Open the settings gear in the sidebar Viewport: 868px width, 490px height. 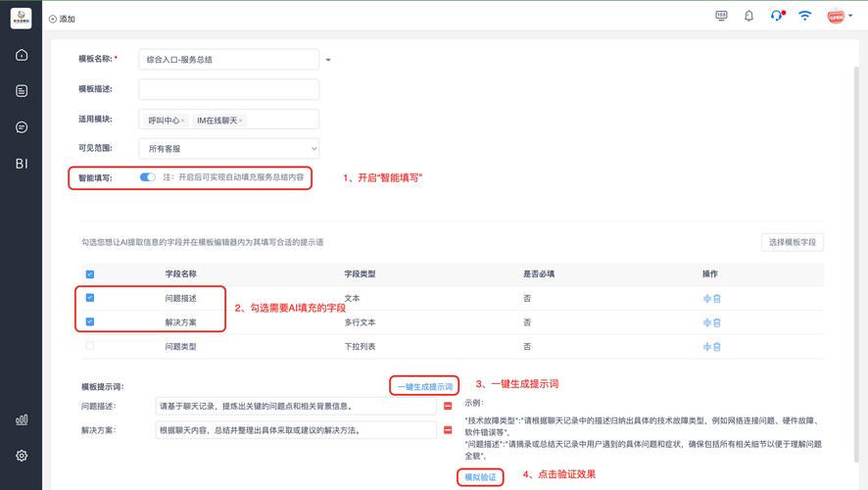(x=22, y=455)
